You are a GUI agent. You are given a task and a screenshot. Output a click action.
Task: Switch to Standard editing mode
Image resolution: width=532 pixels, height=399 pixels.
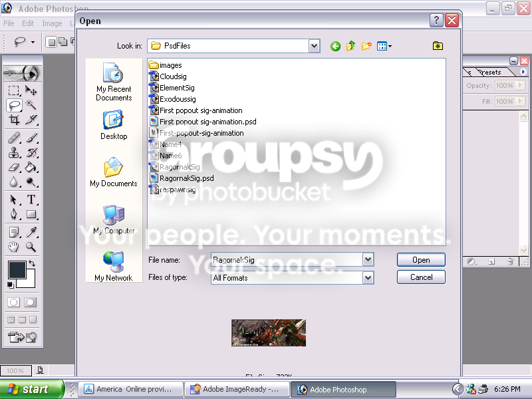tap(14, 302)
